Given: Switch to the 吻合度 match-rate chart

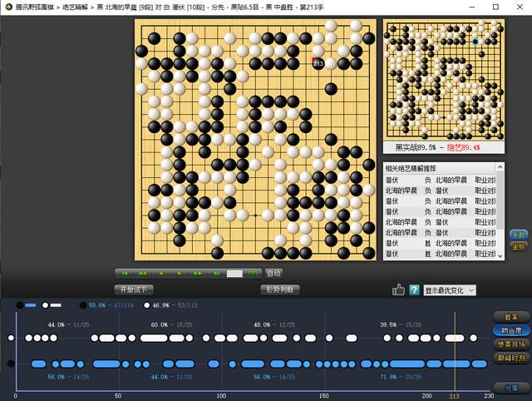Looking at the screenshot, I should (x=511, y=330).
